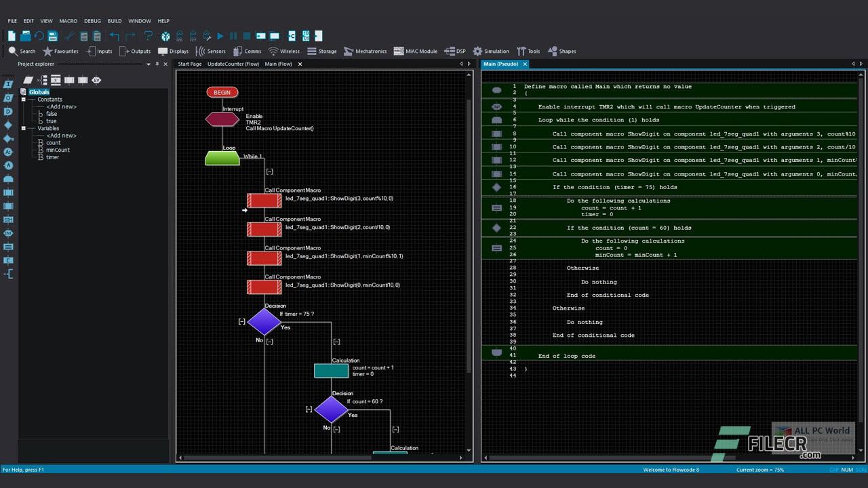Collapse the If timer = 75 decision
868x488 pixels.
tap(242, 321)
